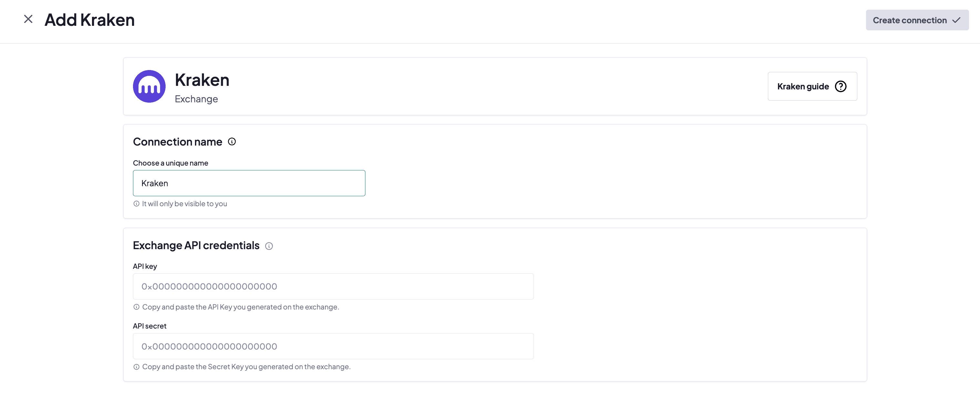980x406 pixels.
Task: Click info icon before visibility note
Action: [x=136, y=204]
